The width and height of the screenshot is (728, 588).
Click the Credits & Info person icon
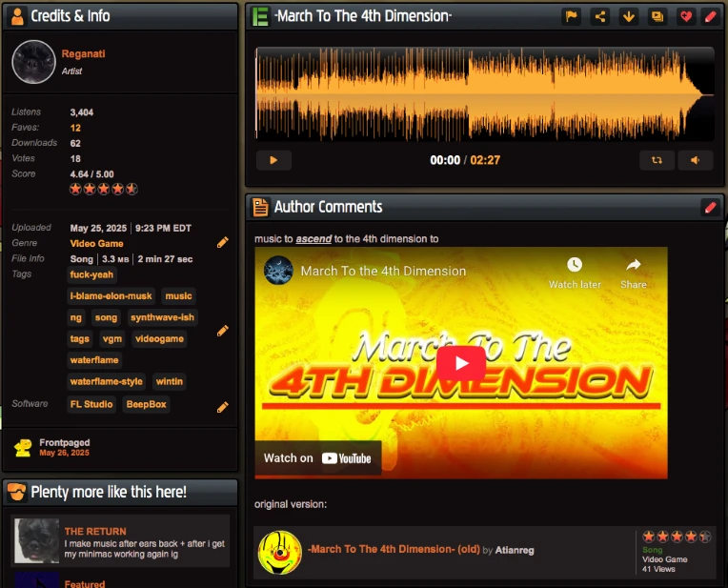click(17, 17)
